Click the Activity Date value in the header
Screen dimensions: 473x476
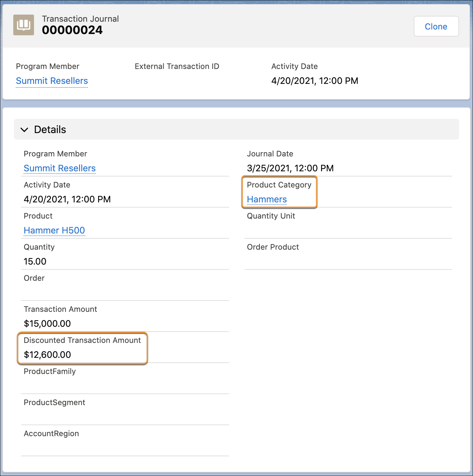pos(315,81)
